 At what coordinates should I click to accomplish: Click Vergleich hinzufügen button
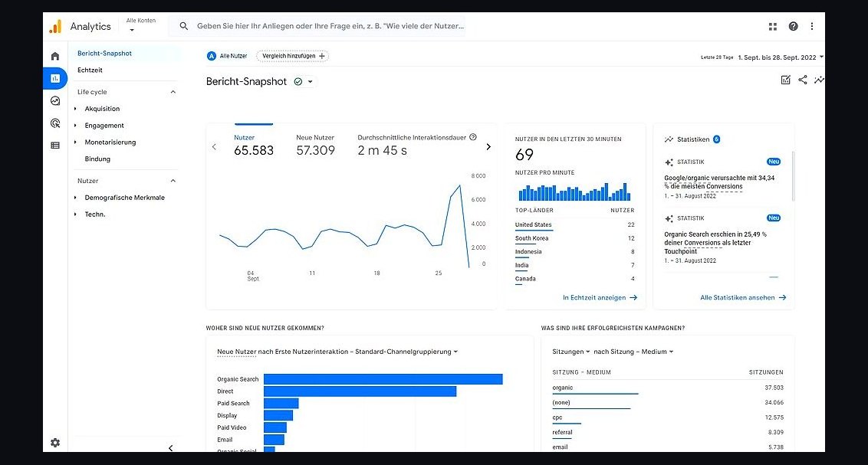(x=293, y=56)
